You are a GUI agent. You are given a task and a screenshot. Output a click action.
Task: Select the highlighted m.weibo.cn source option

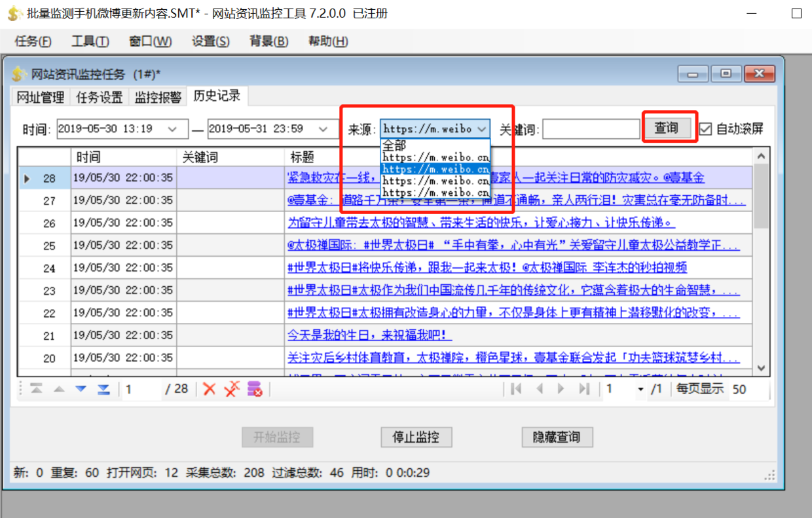pyautogui.click(x=435, y=169)
